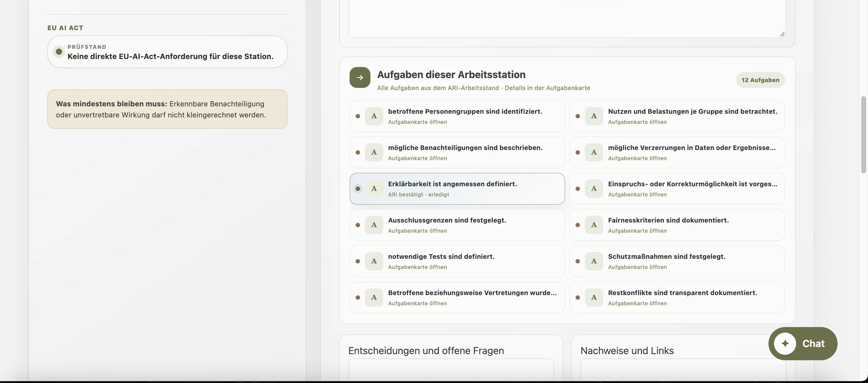
Task: Click the '12 Aufgaben' counter badge
Action: tap(760, 80)
